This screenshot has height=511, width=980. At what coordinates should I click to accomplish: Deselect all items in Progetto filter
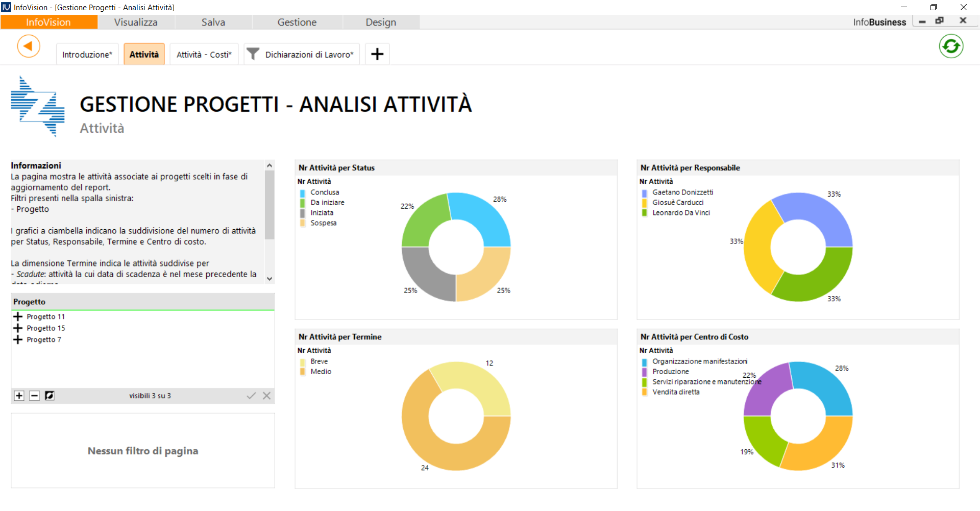34,396
